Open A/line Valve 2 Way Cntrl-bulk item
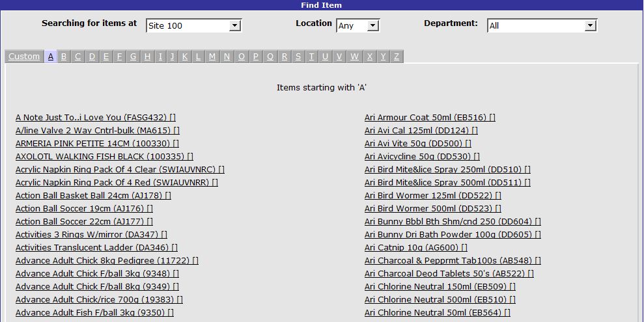644x322 pixels. coord(97,131)
